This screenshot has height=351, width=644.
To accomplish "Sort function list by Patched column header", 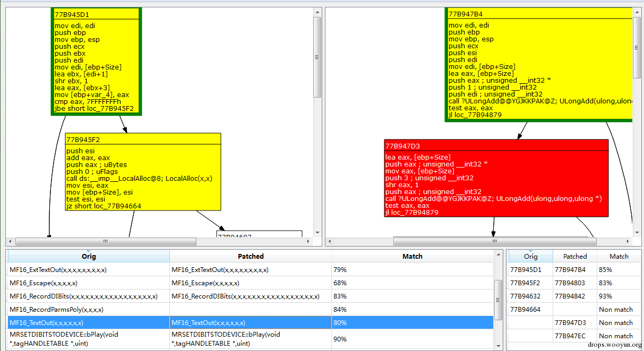I will coord(251,256).
